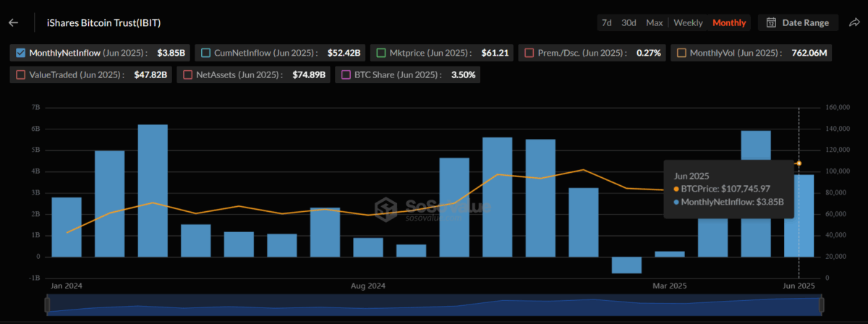Enable the ValueTraded series checkbox
Image resolution: width=868 pixels, height=324 pixels.
coord(20,74)
